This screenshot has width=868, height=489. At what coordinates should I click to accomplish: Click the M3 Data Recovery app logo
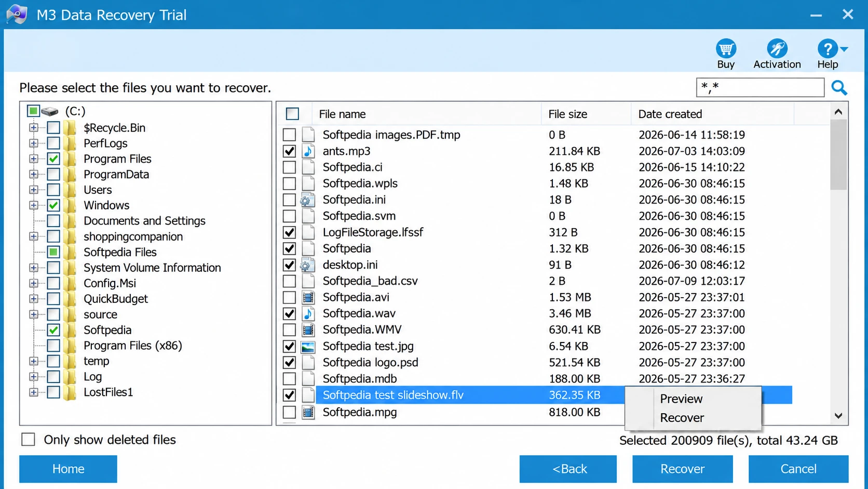click(17, 15)
